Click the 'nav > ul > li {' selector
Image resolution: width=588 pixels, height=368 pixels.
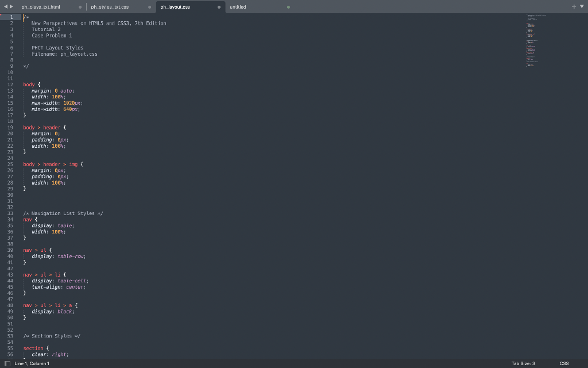(x=44, y=275)
